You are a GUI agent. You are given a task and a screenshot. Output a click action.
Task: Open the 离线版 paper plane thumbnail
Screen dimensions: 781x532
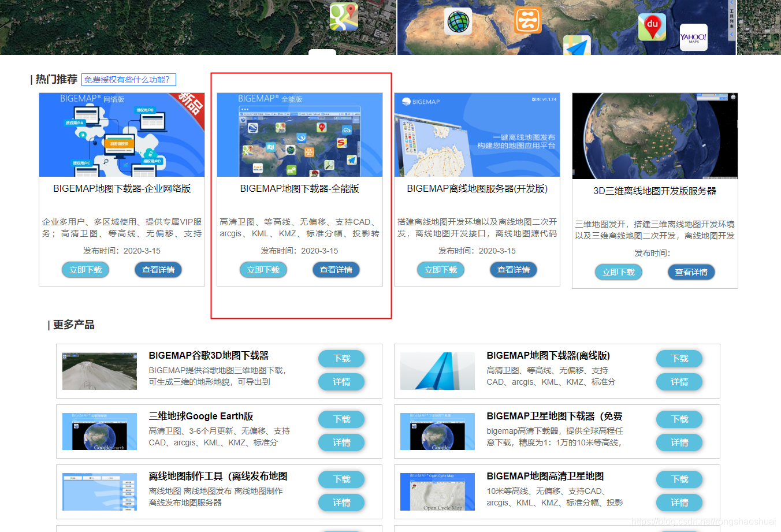tap(437, 371)
